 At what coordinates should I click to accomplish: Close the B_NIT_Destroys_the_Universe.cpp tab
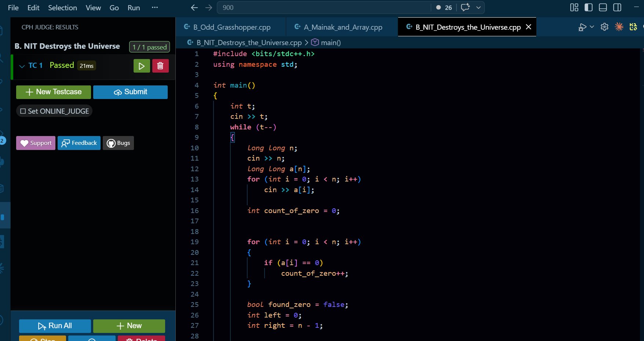pos(528,27)
